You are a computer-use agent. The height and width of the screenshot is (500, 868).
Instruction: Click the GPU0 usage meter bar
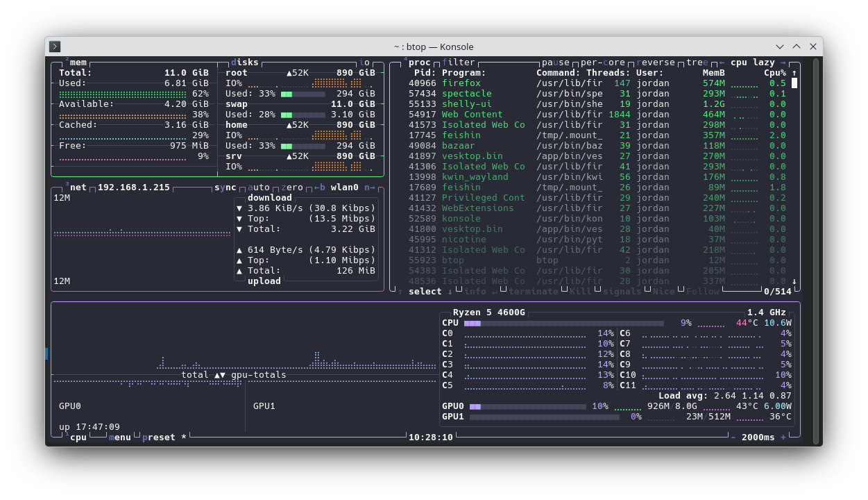(x=528, y=406)
